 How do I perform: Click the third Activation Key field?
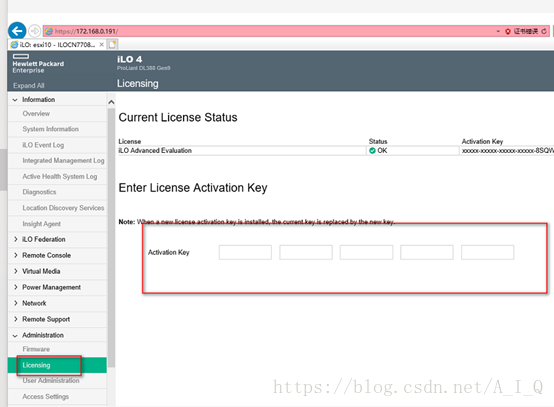(366, 252)
